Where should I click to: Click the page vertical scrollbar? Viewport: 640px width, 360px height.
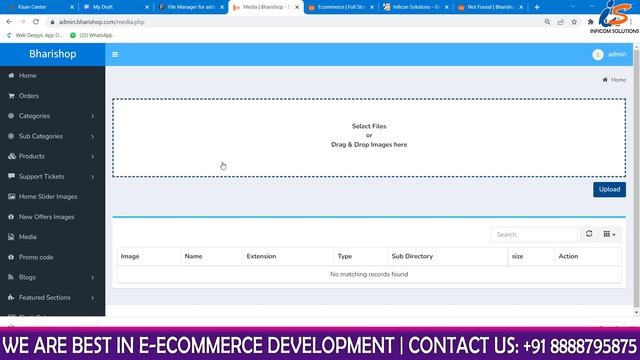[x=636, y=180]
